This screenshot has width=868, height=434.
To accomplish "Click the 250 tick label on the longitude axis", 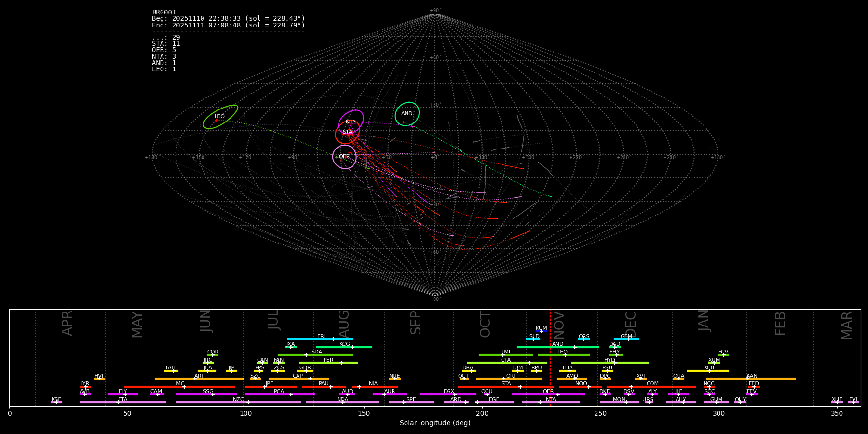I will [x=600, y=413].
